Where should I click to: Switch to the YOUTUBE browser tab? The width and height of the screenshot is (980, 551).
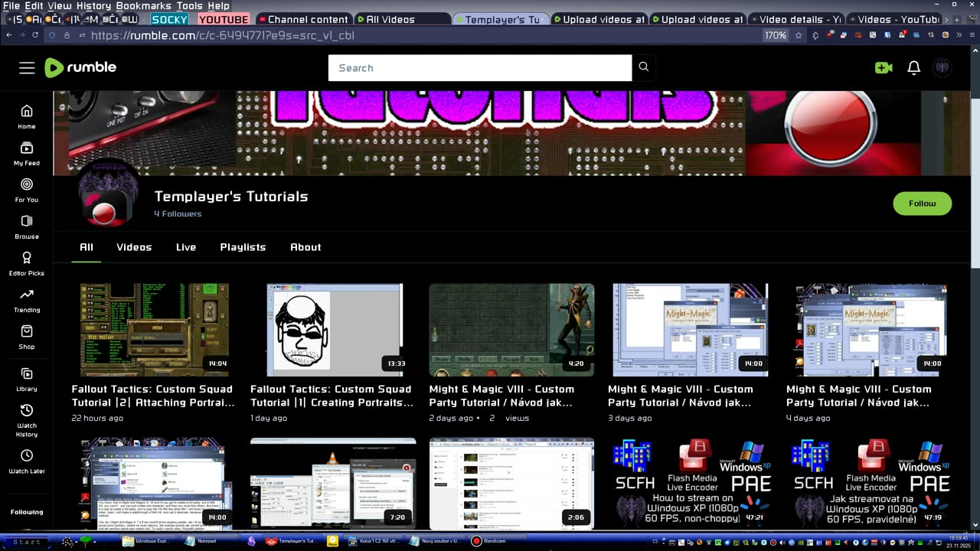[224, 19]
